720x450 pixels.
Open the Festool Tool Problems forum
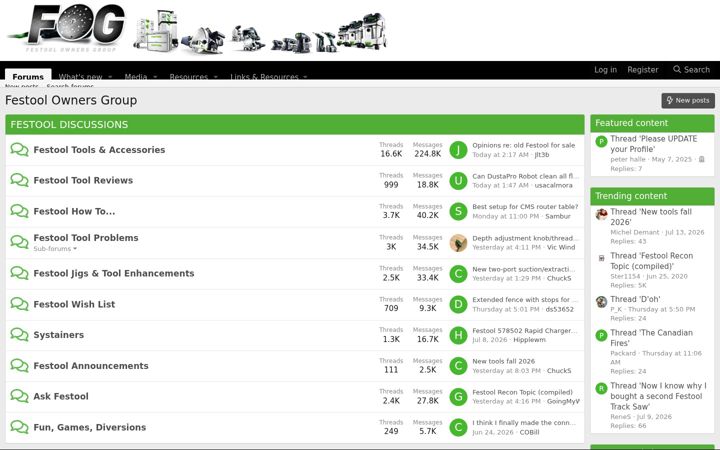tap(86, 238)
